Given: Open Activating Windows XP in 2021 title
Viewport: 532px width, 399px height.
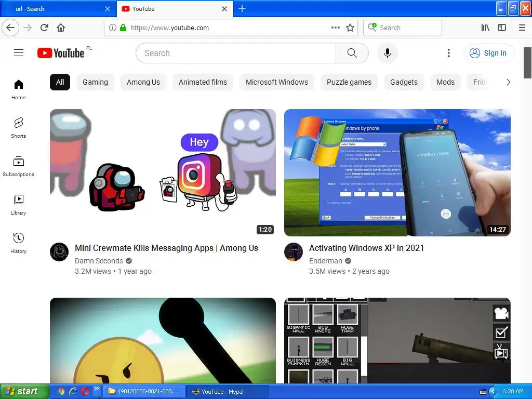Looking at the screenshot, I should [x=366, y=248].
